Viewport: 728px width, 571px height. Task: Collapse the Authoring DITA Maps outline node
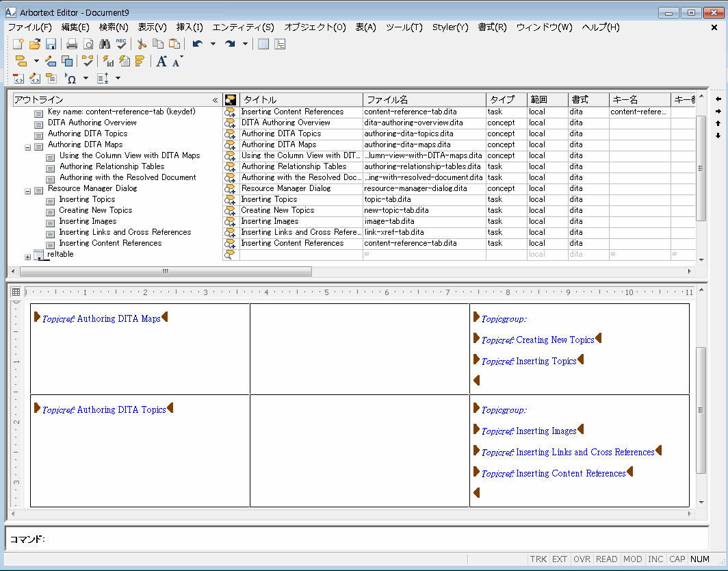27,147
